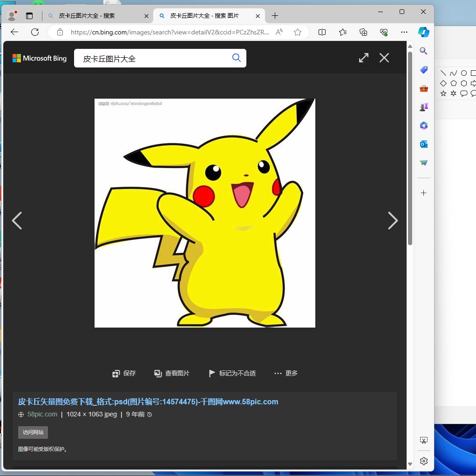Open the 皮卡丘矢量图免费下载 title link

148,402
